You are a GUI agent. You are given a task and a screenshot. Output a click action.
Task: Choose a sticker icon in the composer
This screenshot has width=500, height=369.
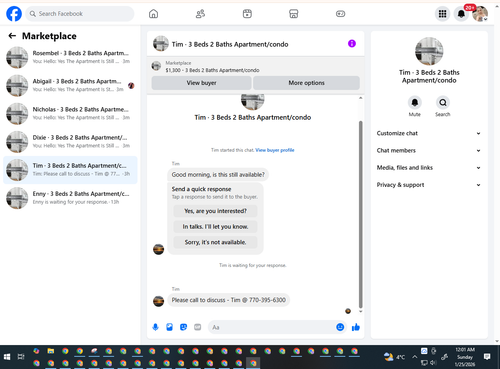(x=183, y=327)
